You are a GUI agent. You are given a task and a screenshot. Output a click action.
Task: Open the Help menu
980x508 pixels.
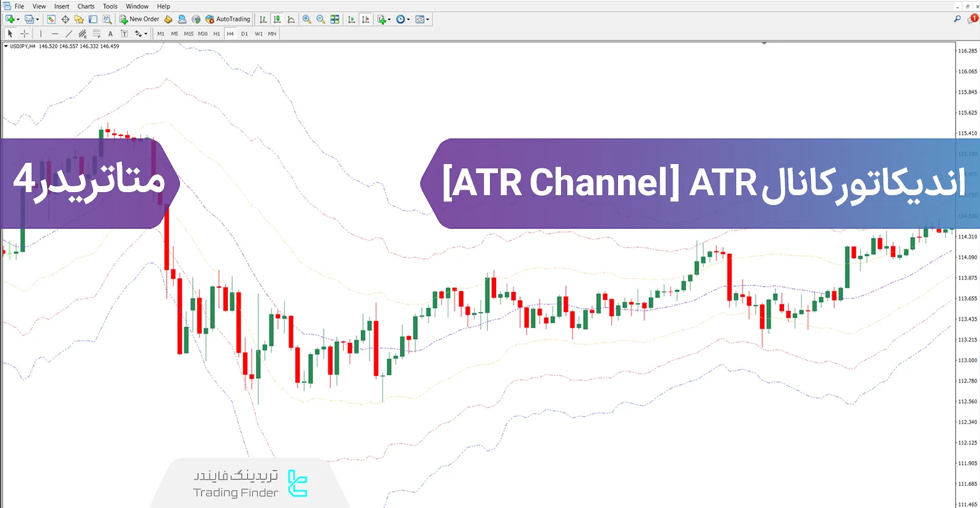tap(164, 6)
